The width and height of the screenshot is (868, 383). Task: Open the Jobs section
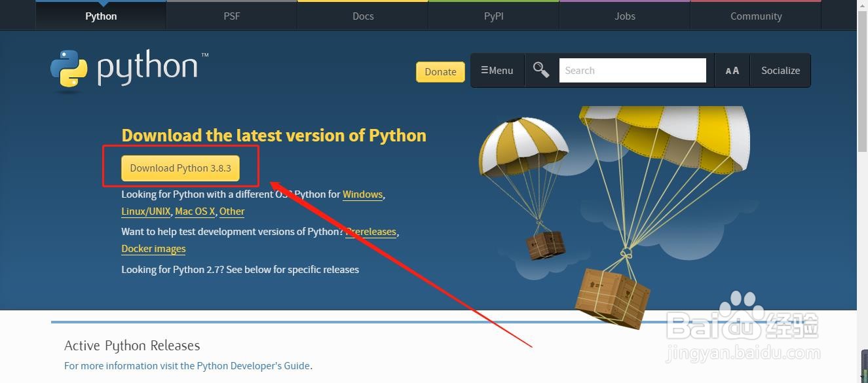[624, 16]
